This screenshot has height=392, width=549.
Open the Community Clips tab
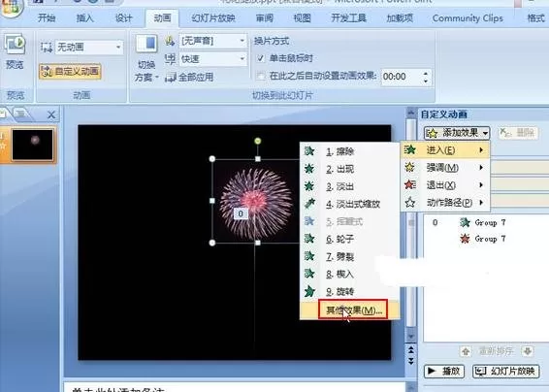468,17
